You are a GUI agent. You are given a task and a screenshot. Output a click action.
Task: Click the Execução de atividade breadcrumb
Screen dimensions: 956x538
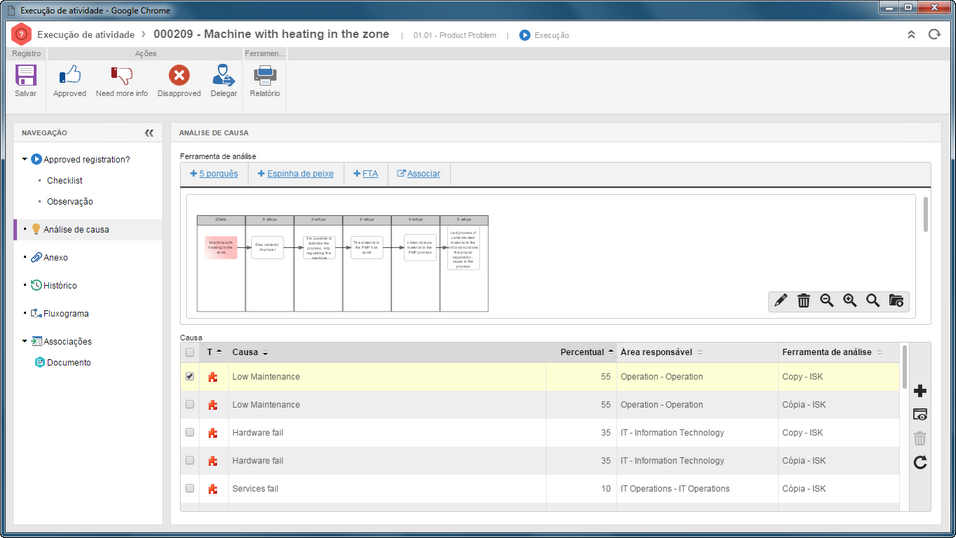(85, 35)
